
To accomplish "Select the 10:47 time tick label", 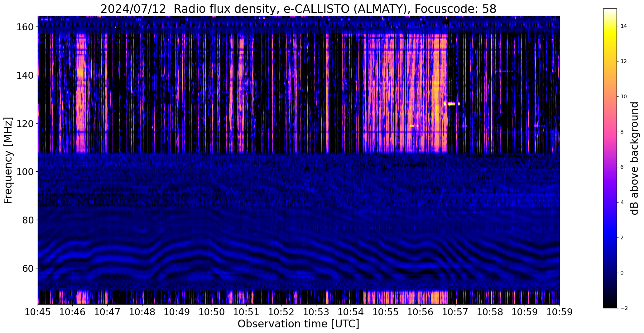I will pyautogui.click(x=108, y=312).
